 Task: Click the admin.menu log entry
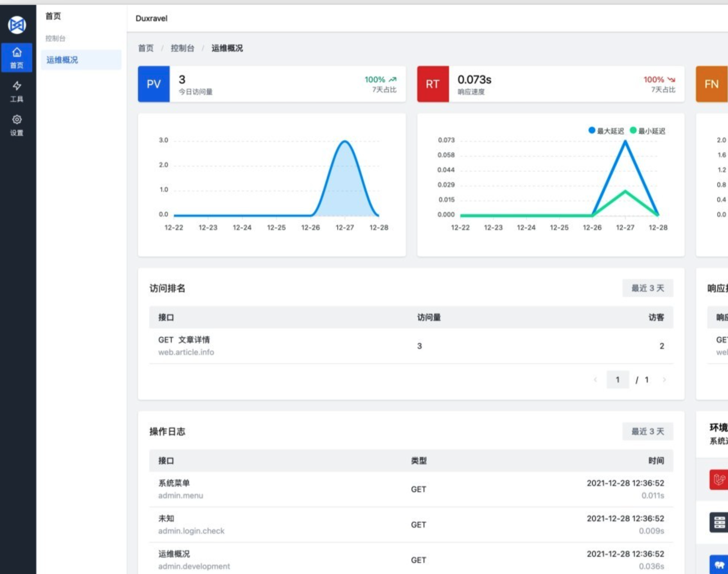click(411, 489)
